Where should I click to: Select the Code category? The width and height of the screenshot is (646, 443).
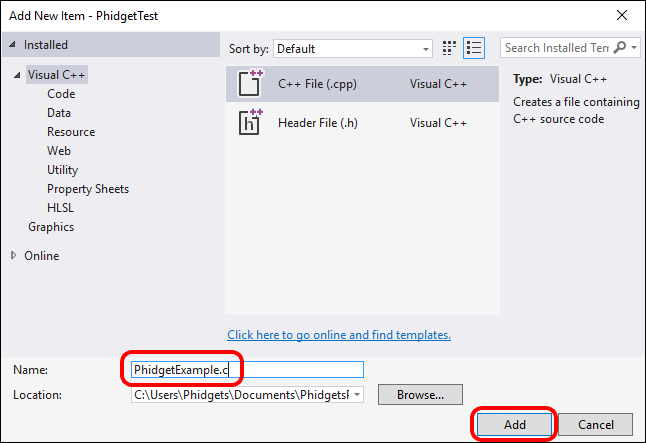point(61,94)
